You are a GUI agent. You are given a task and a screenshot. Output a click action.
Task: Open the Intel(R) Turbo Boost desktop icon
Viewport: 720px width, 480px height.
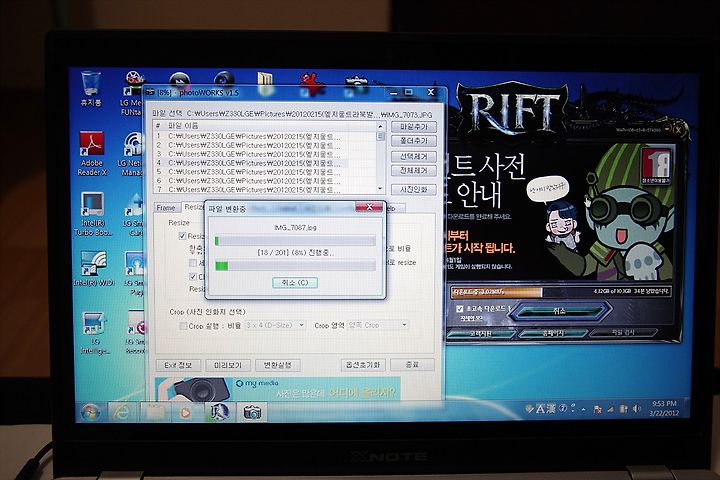(x=93, y=214)
